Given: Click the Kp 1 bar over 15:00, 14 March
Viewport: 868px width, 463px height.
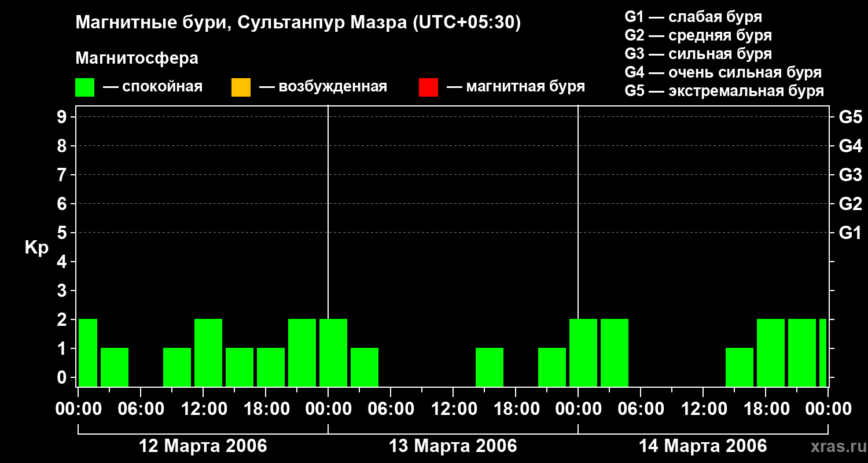Looking at the screenshot, I should coord(740,367).
